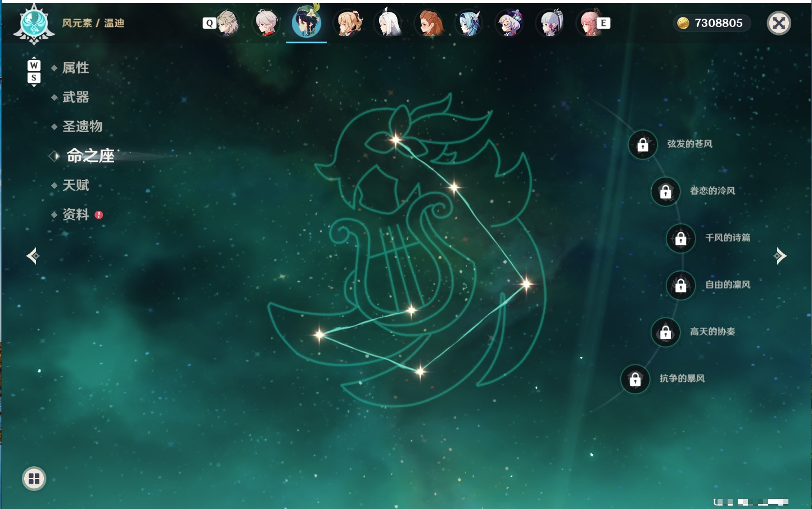Screen dimensions: 812x509
Task: Open the grid menu icon at the bottom left
Action: pyautogui.click(x=34, y=479)
